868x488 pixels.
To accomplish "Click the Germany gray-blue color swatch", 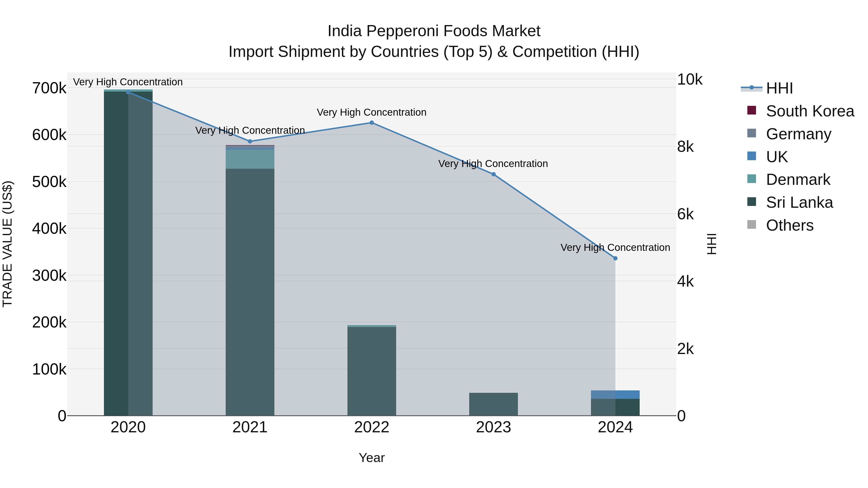I will [x=751, y=133].
